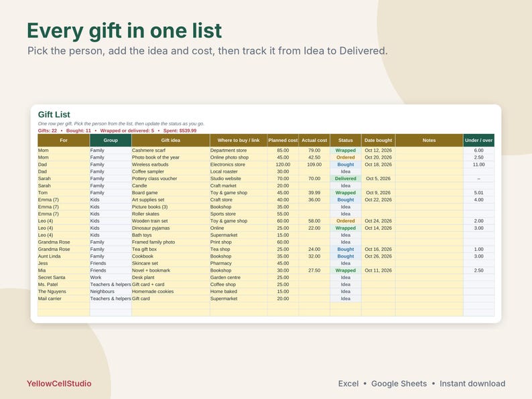Click the 'Garden centre' cell
This screenshot has width=532, height=399.
coord(239,277)
